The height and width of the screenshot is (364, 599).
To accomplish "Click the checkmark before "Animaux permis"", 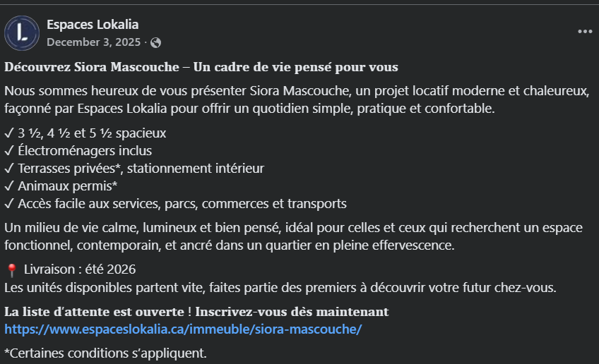I will [8, 186].
